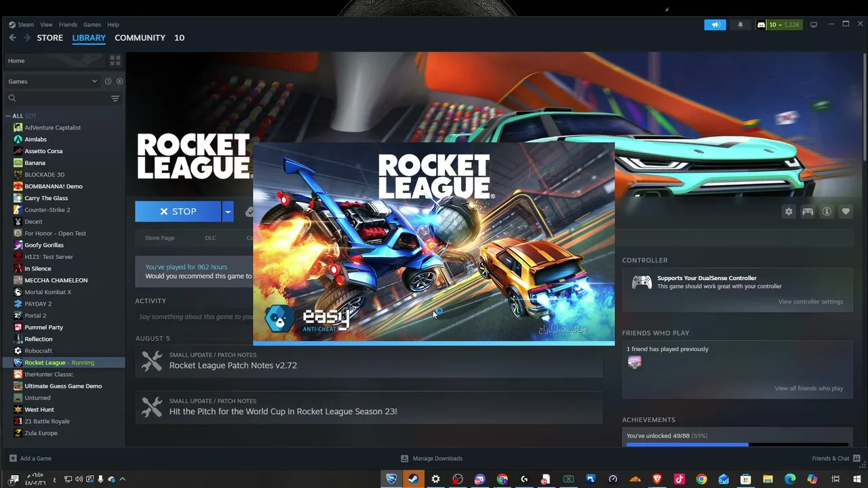Go back with the left arrow icon

coord(12,38)
